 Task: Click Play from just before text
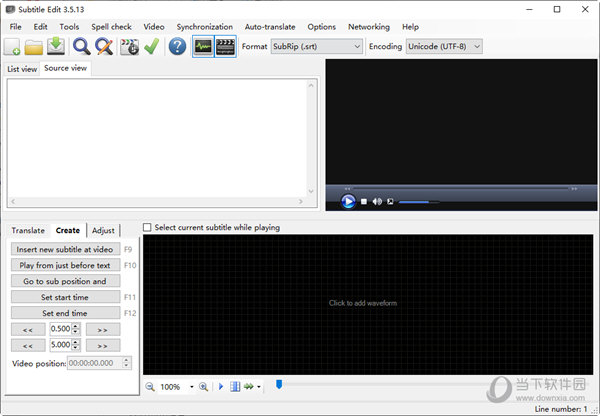point(65,265)
